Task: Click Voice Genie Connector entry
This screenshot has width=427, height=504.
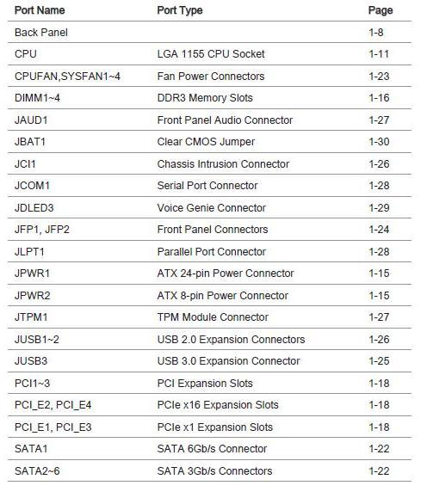Action: point(212,208)
